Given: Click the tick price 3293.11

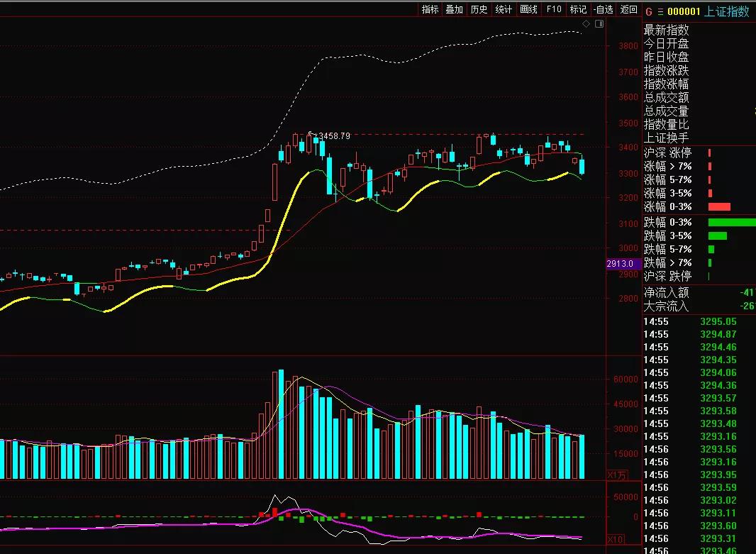Looking at the screenshot, I should click(x=718, y=513).
